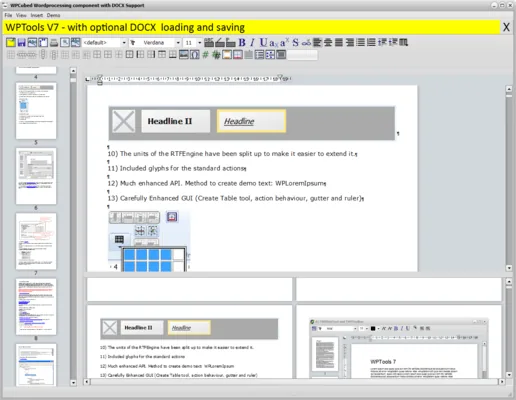
Task: Toggle bold formatting
Action: [x=242, y=43]
